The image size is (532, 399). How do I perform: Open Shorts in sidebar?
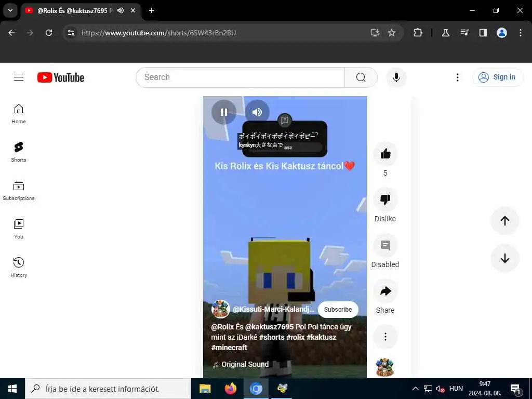pos(19,152)
